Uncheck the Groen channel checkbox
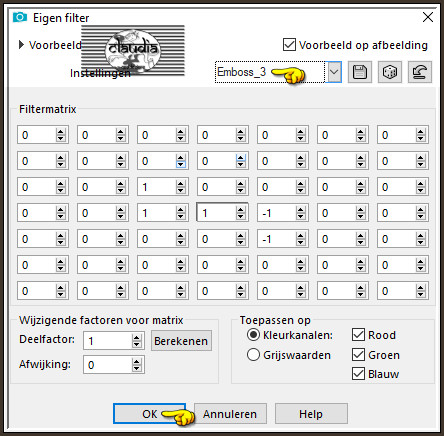This screenshot has height=436, width=444. pyautogui.click(x=358, y=355)
